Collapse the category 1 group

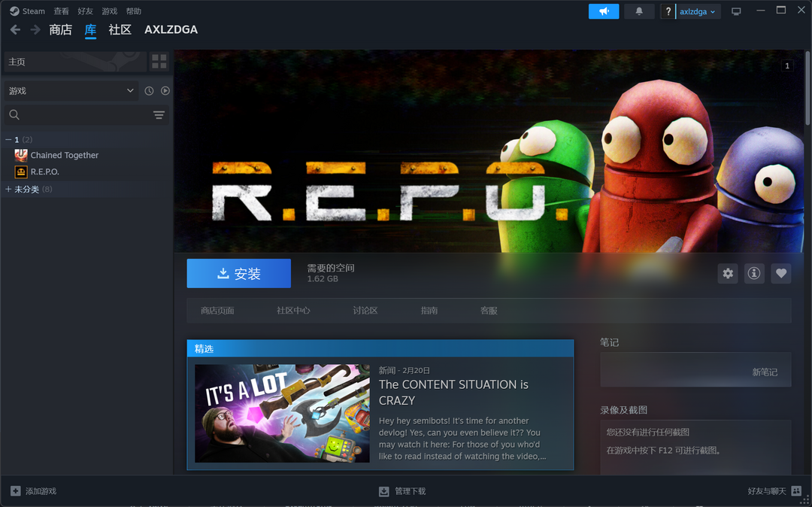pos(8,140)
